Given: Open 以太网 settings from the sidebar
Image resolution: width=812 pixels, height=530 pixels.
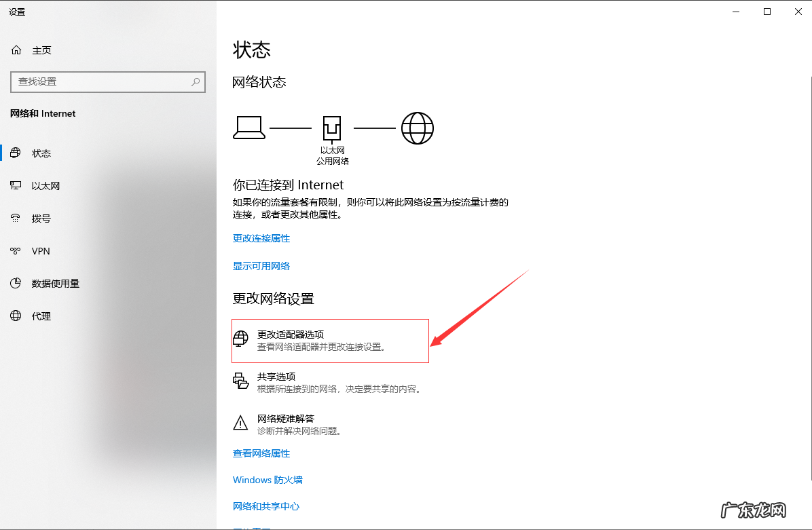Looking at the screenshot, I should click(x=16, y=185).
